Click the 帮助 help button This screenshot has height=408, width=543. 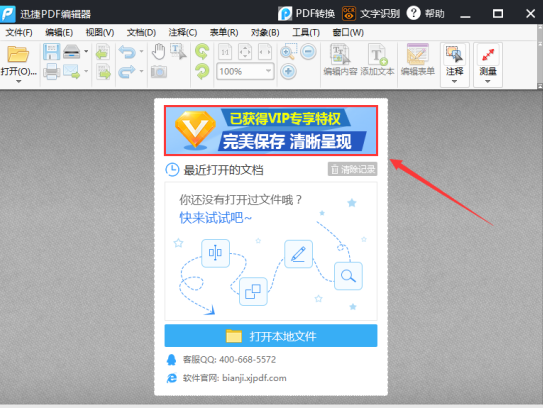[x=426, y=14]
